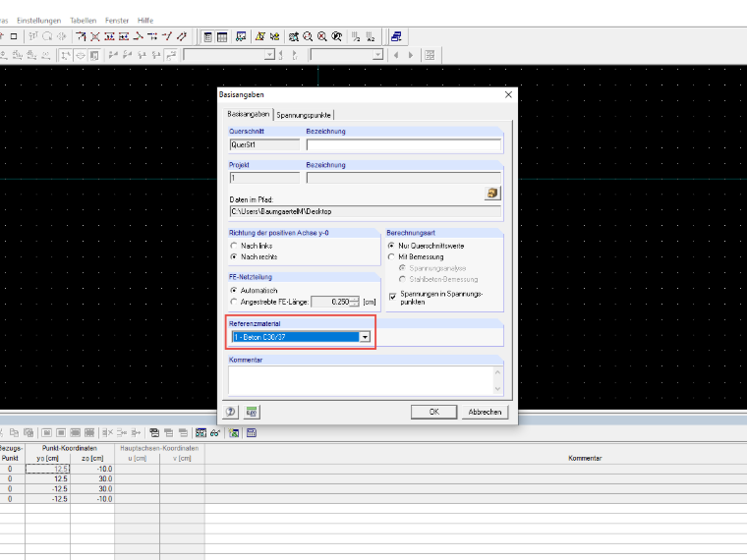This screenshot has width=747, height=560.
Task: Click the monitor display icon in top toolbar
Action: coord(241,36)
